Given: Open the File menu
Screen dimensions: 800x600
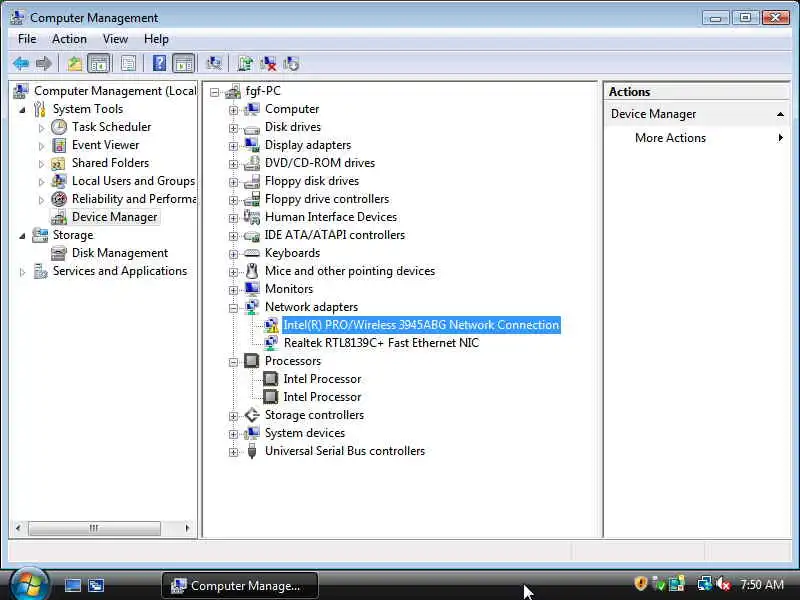Looking at the screenshot, I should [x=27, y=39].
